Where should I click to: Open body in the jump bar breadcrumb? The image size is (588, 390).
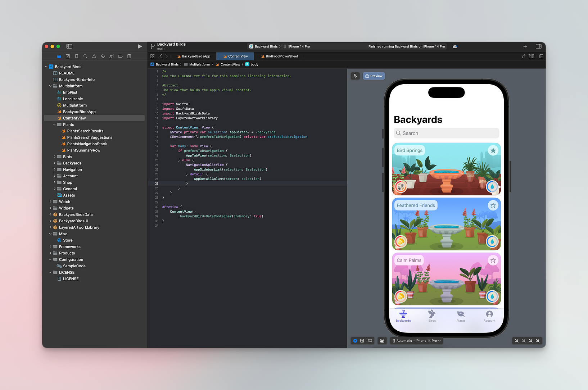pyautogui.click(x=254, y=64)
